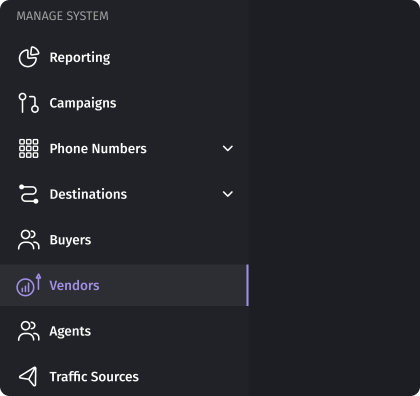Click the Vendors chart arrow icon

(x=29, y=285)
